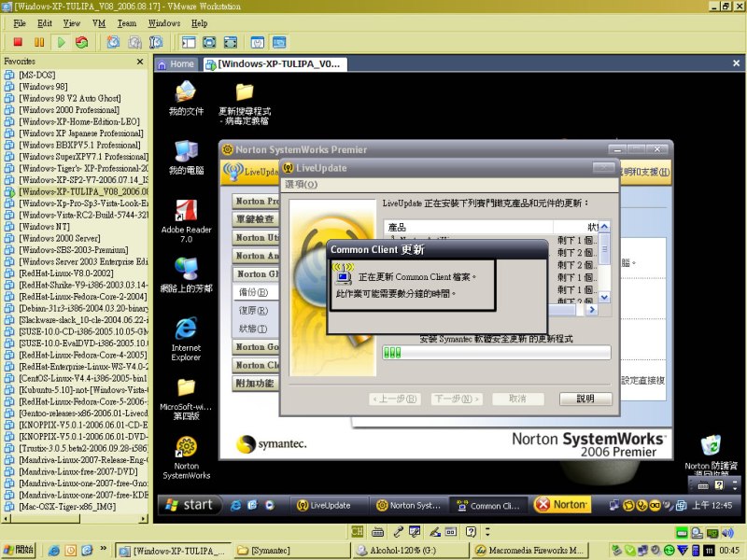Click the 復原(R) item in Norton sidebar
Image resolution: width=747 pixels, height=560 pixels.
pyautogui.click(x=253, y=311)
